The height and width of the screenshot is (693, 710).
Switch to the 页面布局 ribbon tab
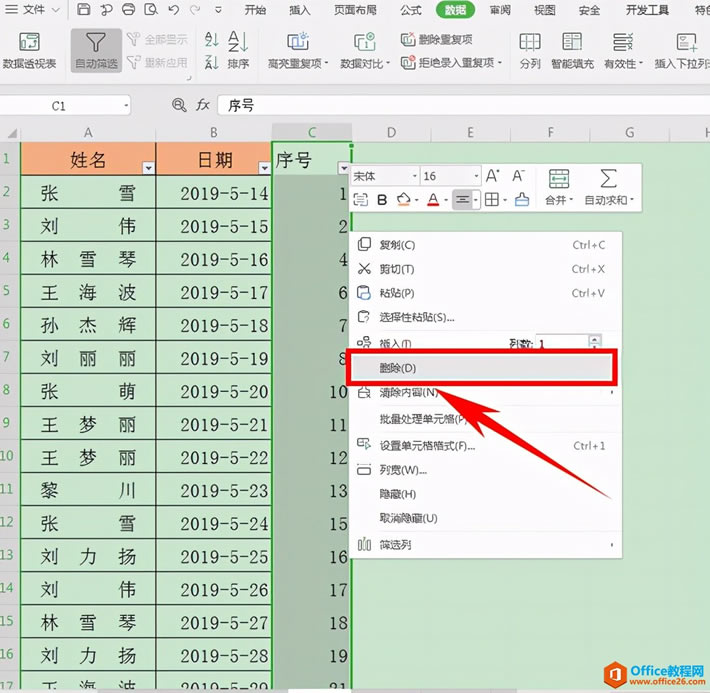[x=355, y=10]
